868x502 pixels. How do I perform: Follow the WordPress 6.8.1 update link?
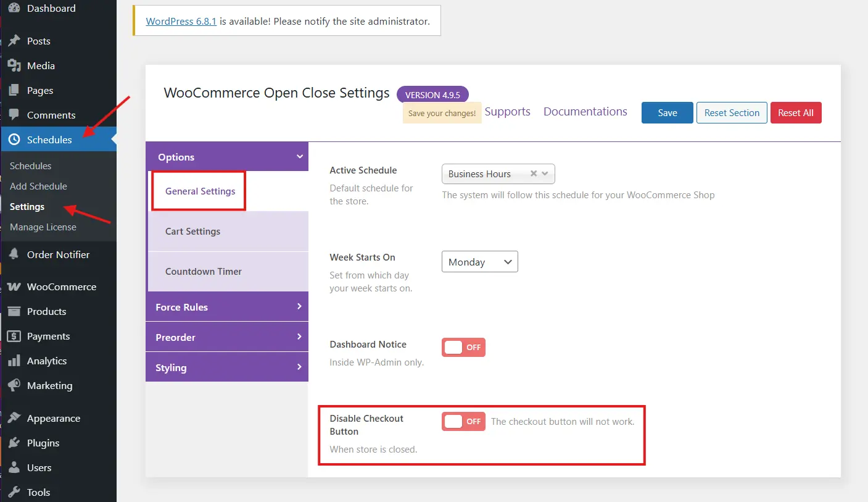pos(181,21)
